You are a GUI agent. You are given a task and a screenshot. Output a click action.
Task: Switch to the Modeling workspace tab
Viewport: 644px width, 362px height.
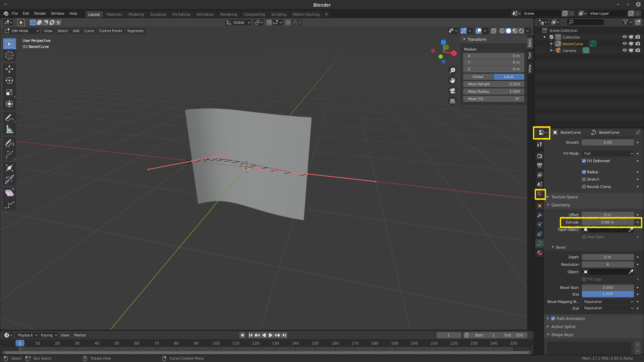[x=136, y=14]
